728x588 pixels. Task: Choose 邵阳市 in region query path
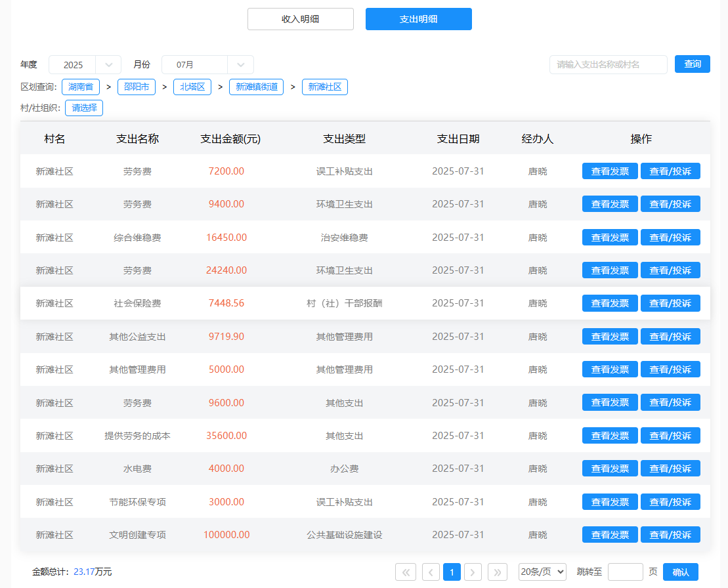click(137, 87)
